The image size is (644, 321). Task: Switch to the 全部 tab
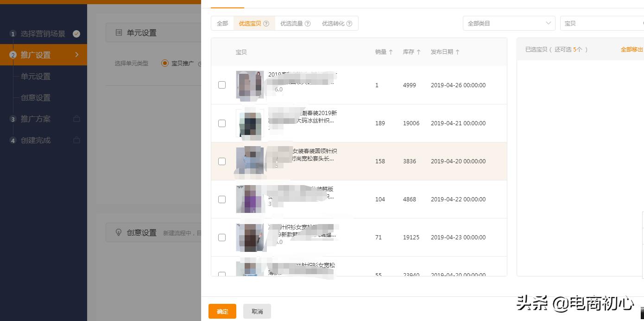pos(222,23)
